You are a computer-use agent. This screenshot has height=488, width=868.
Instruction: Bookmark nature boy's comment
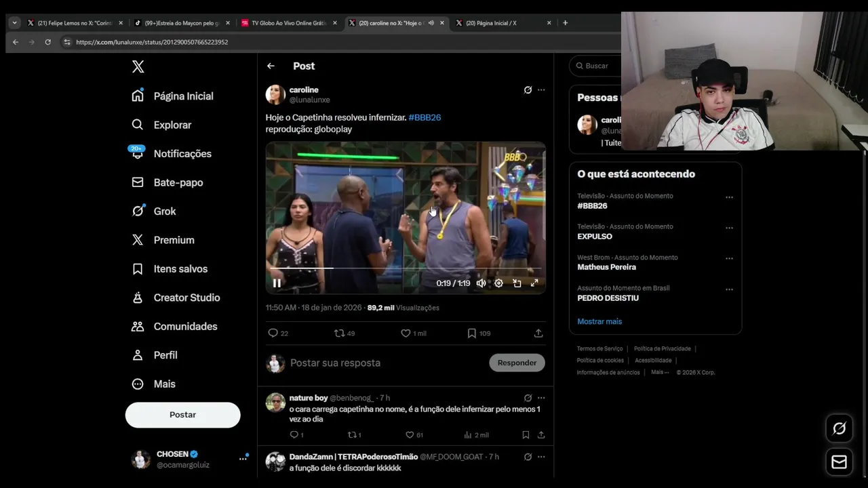pyautogui.click(x=526, y=434)
